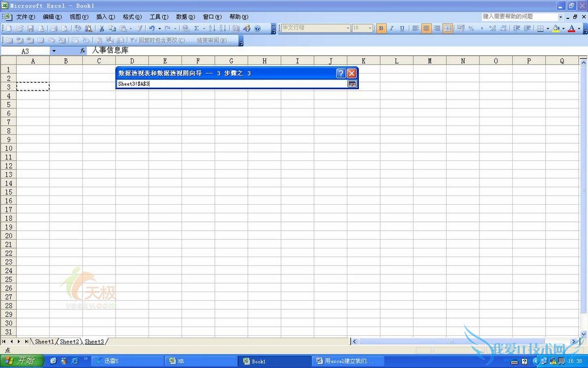588x368 pixels.
Task: Open the font name dropdown 华文行楷
Action: click(x=347, y=29)
